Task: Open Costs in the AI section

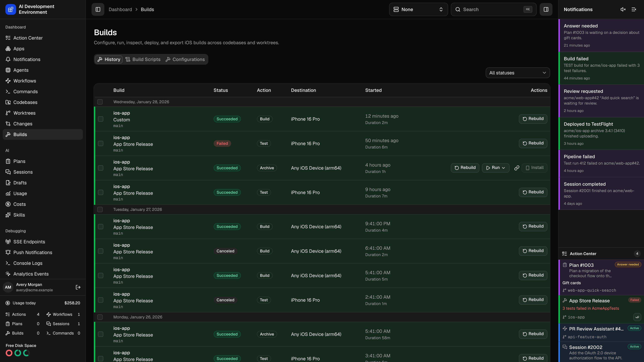Action: click(43, 204)
